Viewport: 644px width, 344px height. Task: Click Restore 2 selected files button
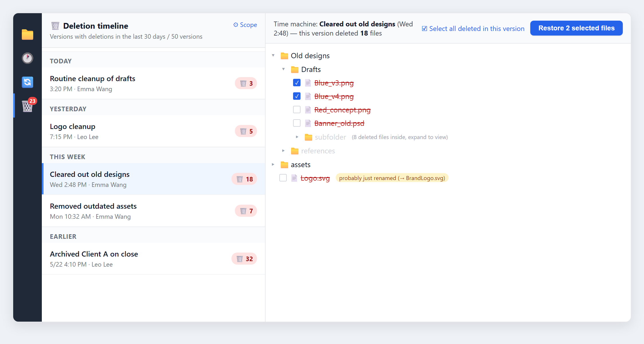(576, 28)
